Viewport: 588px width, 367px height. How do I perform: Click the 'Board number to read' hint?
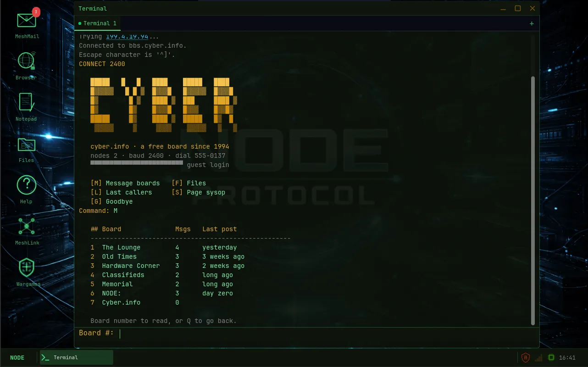pyautogui.click(x=164, y=321)
